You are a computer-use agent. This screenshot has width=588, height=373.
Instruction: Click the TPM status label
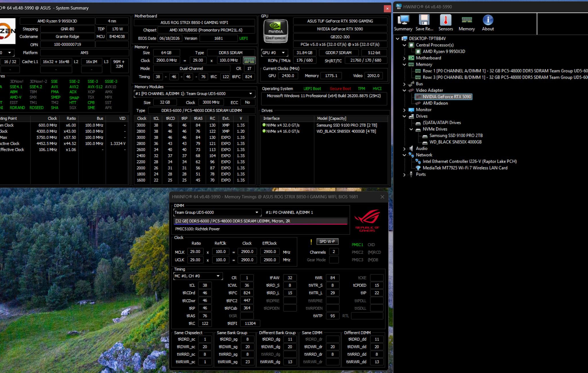pos(361,89)
